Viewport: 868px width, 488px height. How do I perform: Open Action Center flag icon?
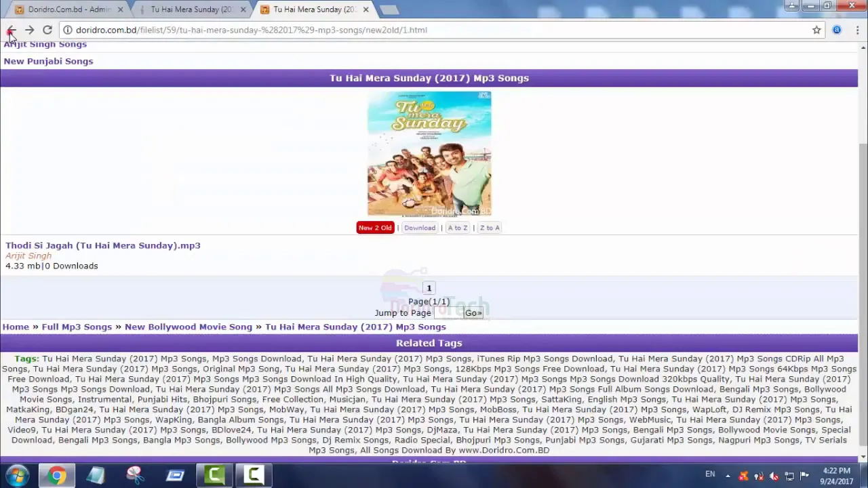click(x=805, y=476)
